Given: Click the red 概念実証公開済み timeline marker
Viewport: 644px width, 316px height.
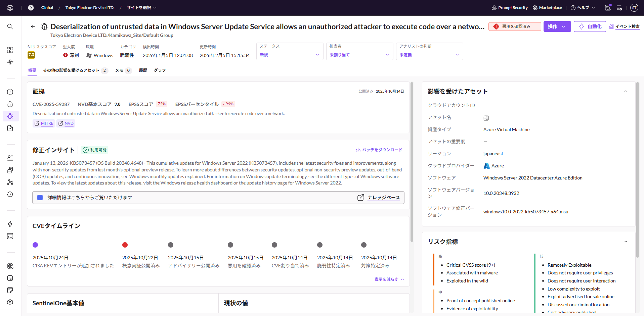Looking at the screenshot, I should pyautogui.click(x=125, y=245).
